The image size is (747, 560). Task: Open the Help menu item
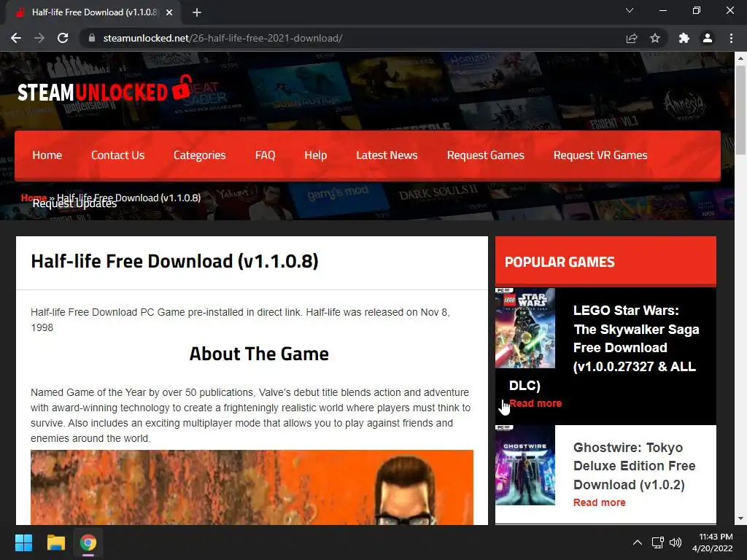pyautogui.click(x=315, y=155)
